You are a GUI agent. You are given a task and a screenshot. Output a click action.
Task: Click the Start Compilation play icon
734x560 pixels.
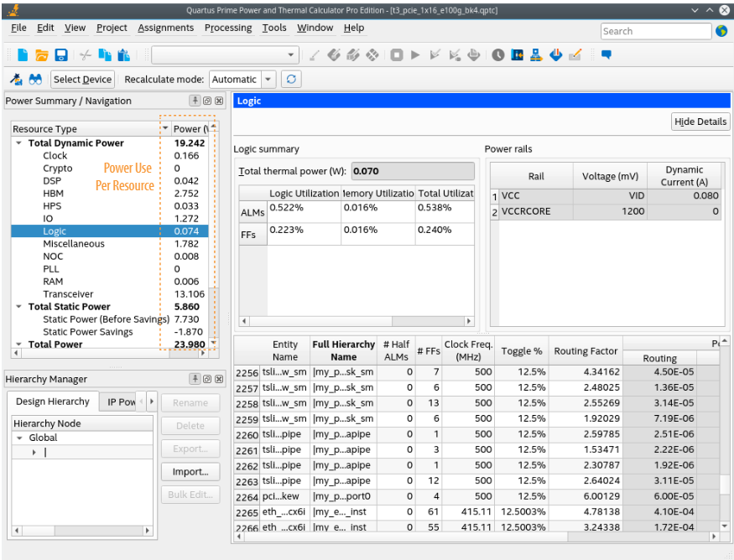[415, 55]
